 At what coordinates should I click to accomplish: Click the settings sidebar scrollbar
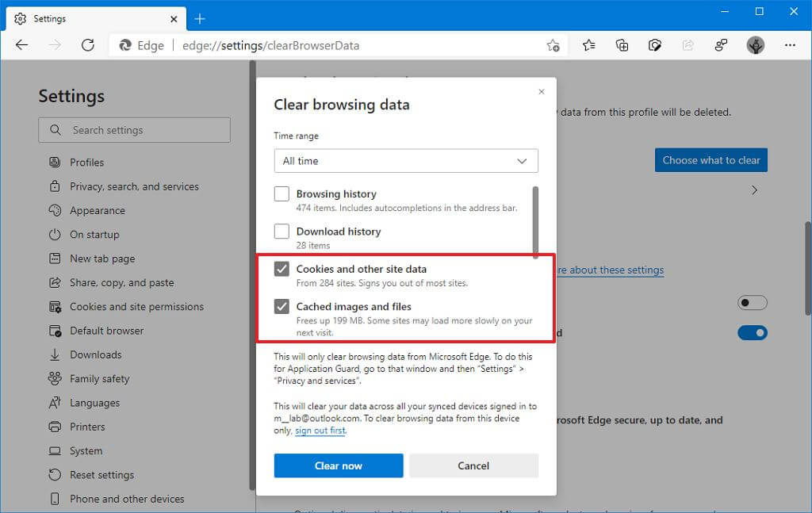point(252,274)
